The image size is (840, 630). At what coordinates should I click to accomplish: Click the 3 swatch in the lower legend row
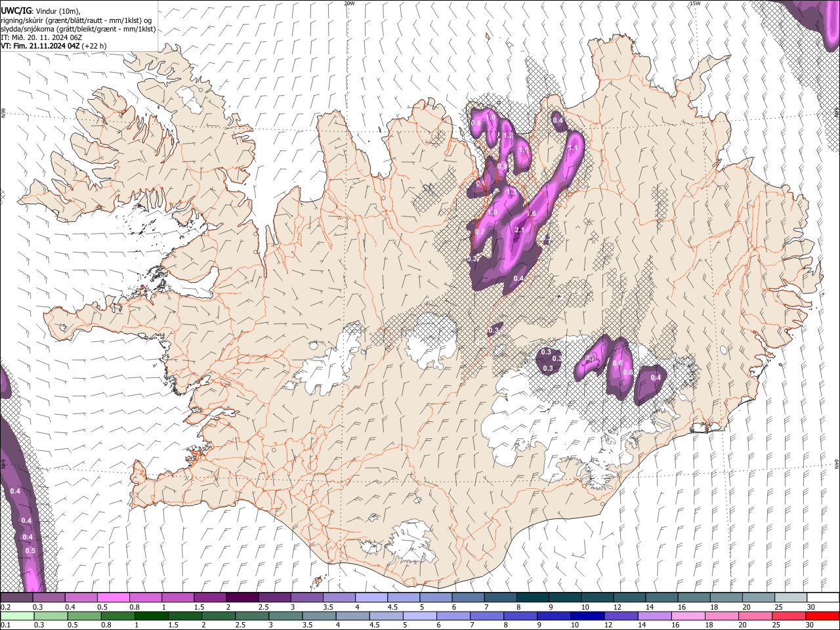tap(285, 616)
